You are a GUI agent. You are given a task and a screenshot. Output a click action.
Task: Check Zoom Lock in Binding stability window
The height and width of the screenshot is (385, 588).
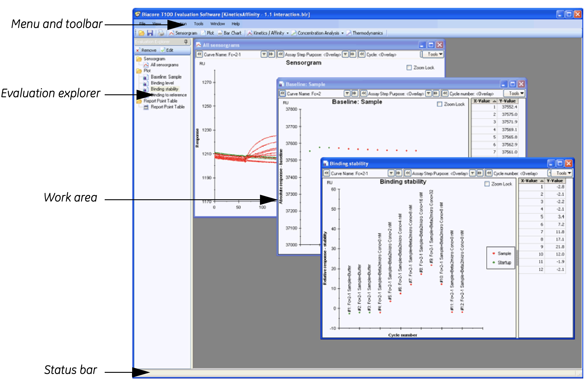(x=487, y=184)
